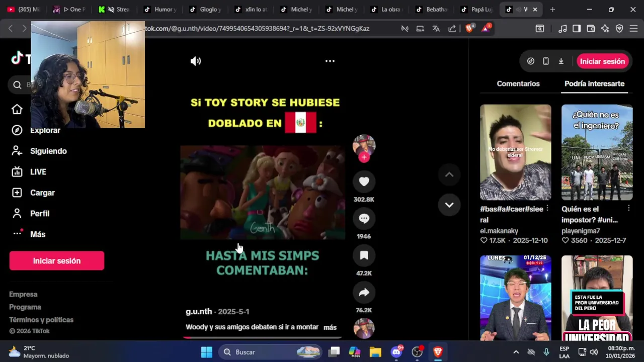This screenshot has width=644, height=362.
Task: Go to the previous video with up chevron
Action: [449, 174]
